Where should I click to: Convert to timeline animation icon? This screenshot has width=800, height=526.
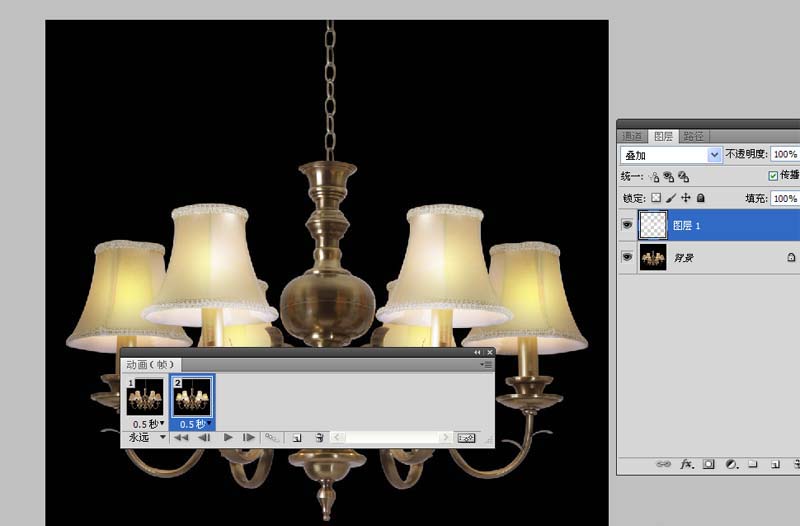pos(466,438)
